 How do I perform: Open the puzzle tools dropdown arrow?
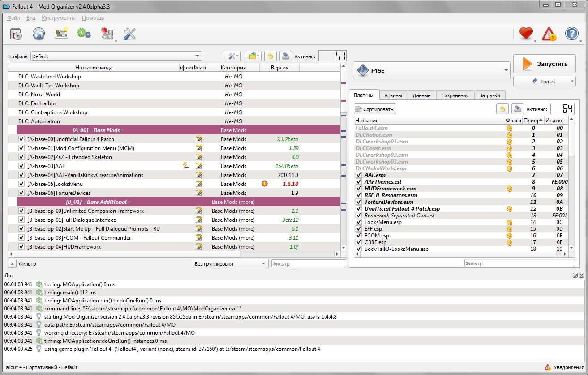[116, 41]
